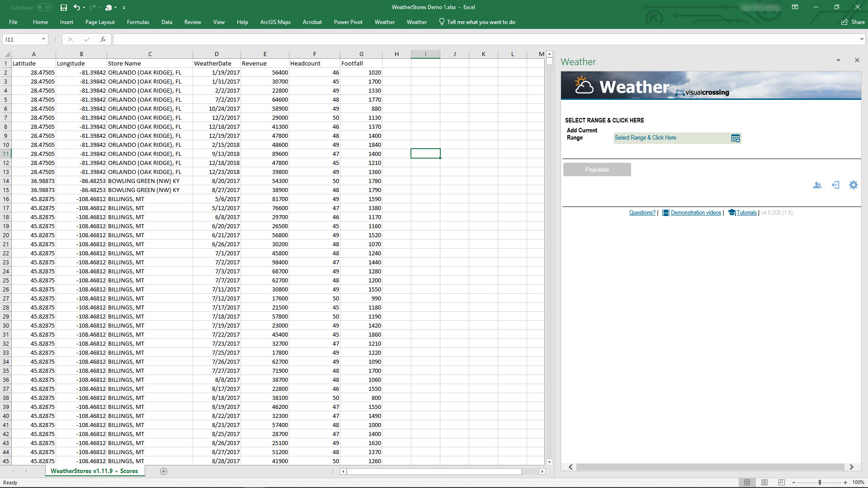868x488 pixels.
Task: Open the Name Box dropdown
Action: pyautogui.click(x=43, y=39)
